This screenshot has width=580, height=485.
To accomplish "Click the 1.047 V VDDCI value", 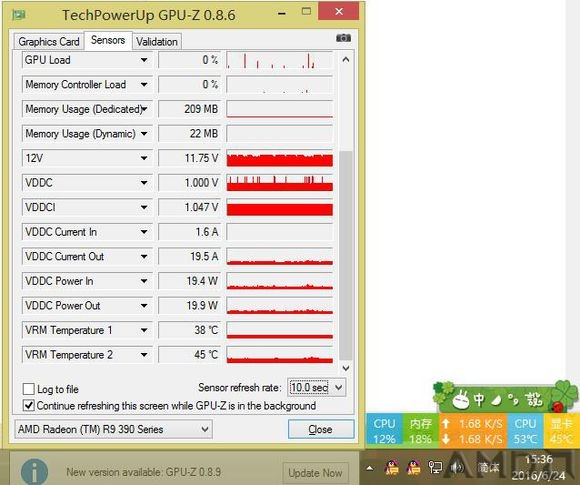I will [189, 207].
